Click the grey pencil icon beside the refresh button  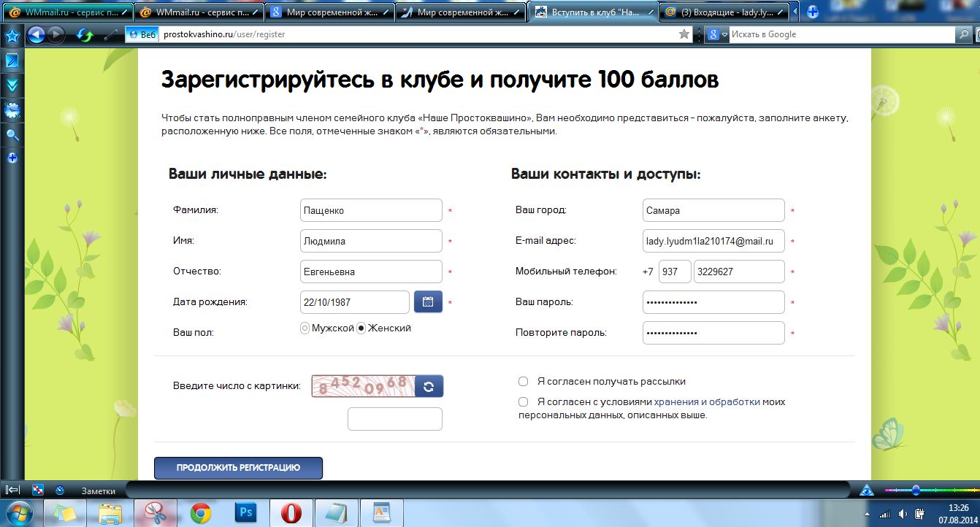pos(110,34)
